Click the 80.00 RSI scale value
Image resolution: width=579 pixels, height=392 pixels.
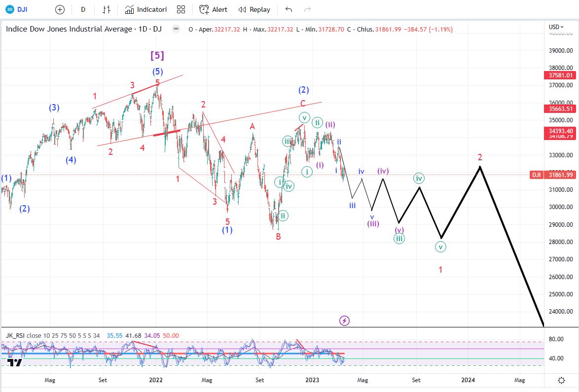556,339
